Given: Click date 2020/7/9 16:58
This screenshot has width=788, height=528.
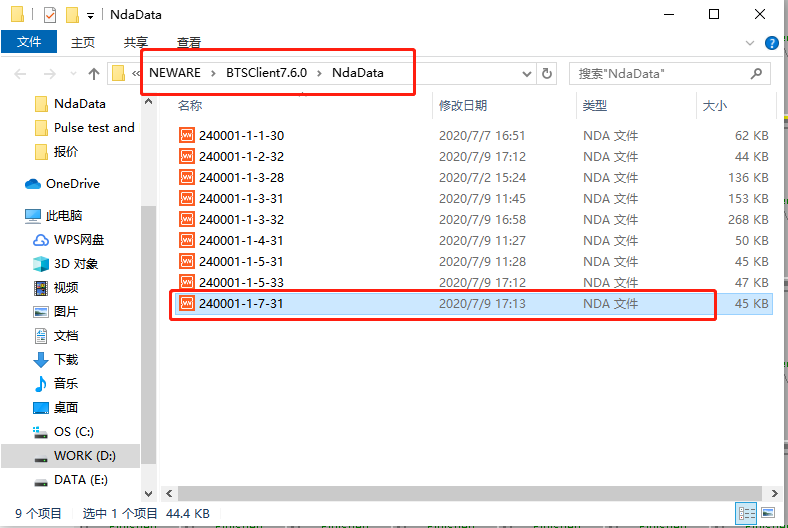Looking at the screenshot, I should [482, 220].
